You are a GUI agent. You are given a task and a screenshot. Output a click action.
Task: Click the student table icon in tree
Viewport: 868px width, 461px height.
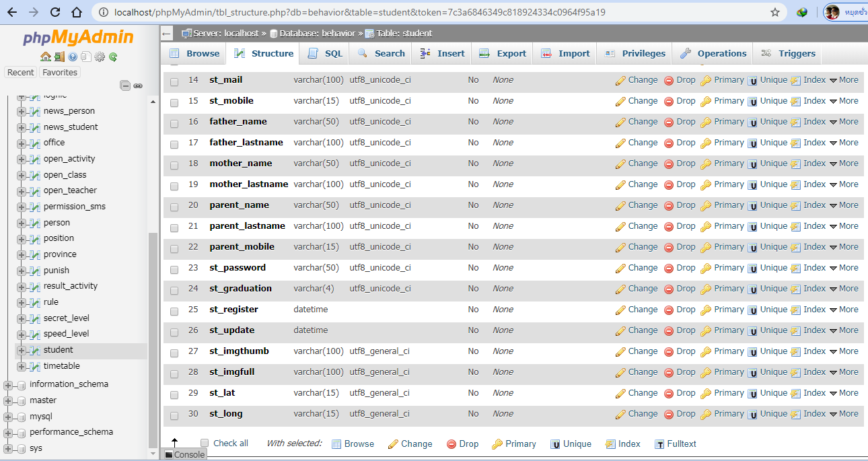coord(35,351)
